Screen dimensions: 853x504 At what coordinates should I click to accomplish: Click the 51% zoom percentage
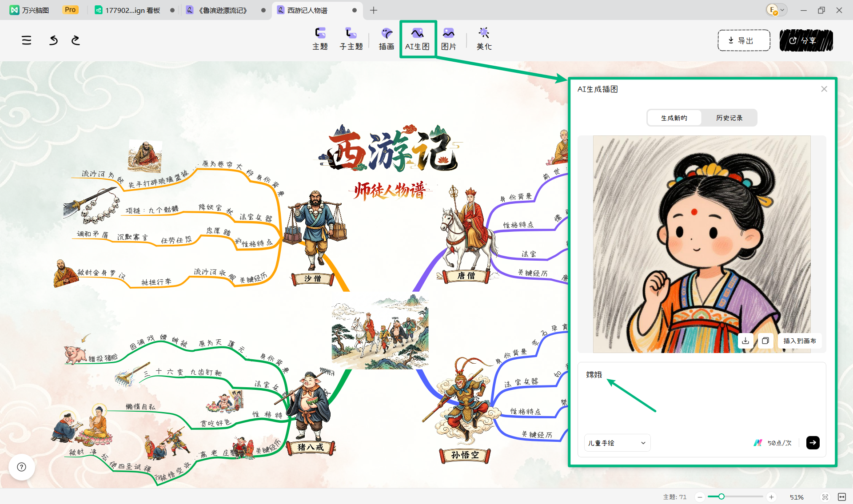click(797, 497)
